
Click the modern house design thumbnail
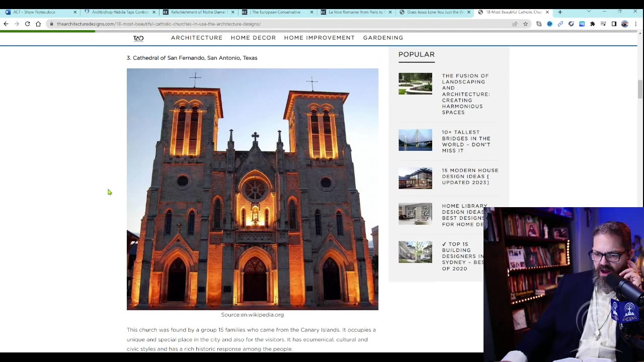pos(415,178)
